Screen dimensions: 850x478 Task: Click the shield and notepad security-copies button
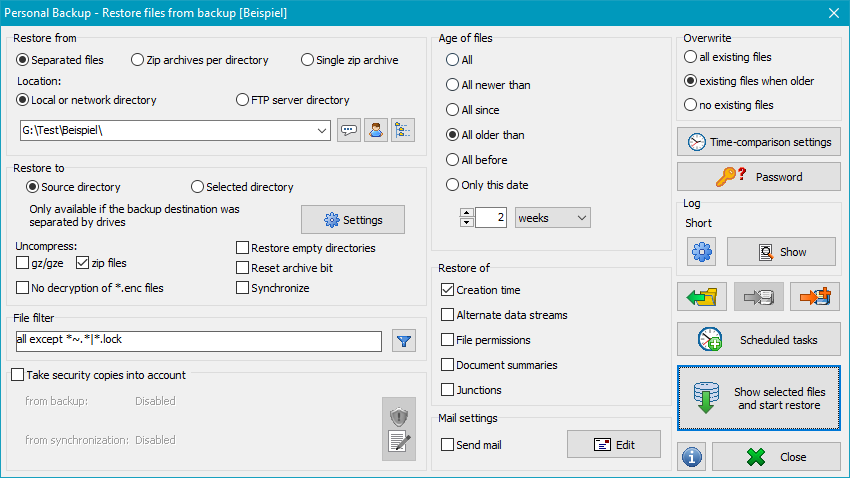(x=398, y=429)
